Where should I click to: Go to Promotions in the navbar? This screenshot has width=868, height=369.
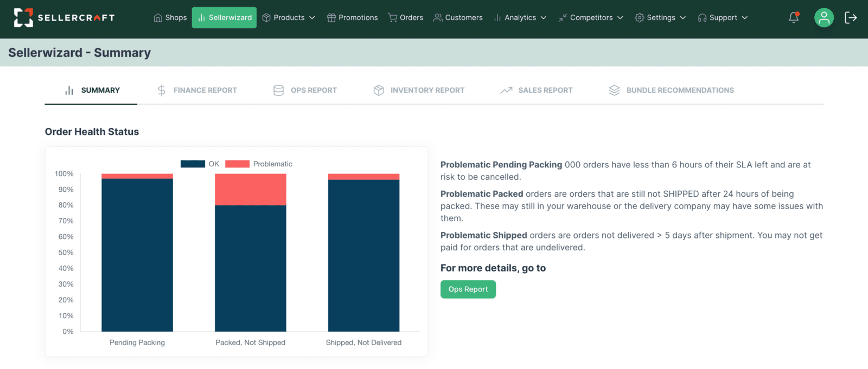pyautogui.click(x=353, y=18)
